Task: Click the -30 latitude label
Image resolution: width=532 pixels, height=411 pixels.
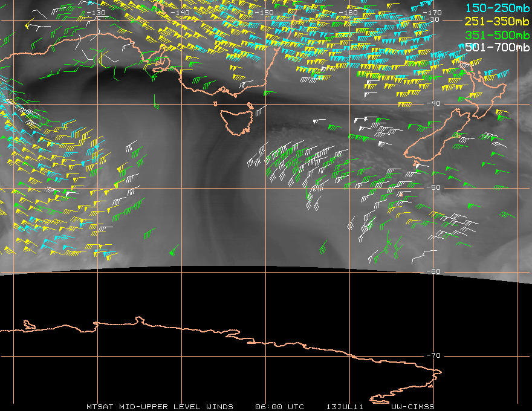Action: tap(432, 19)
